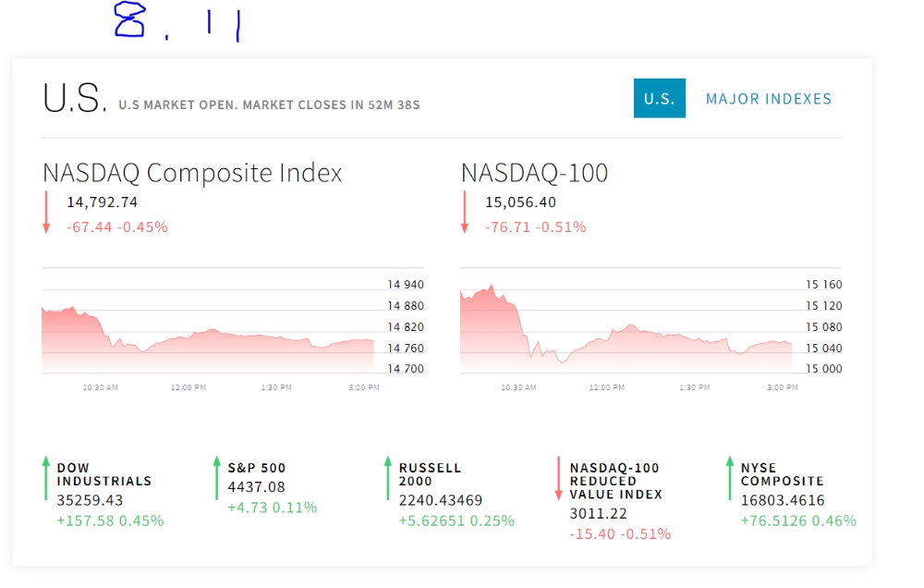This screenshot has height=588, width=924.
Task: Open the NYSE Composite index label
Action: point(782,475)
